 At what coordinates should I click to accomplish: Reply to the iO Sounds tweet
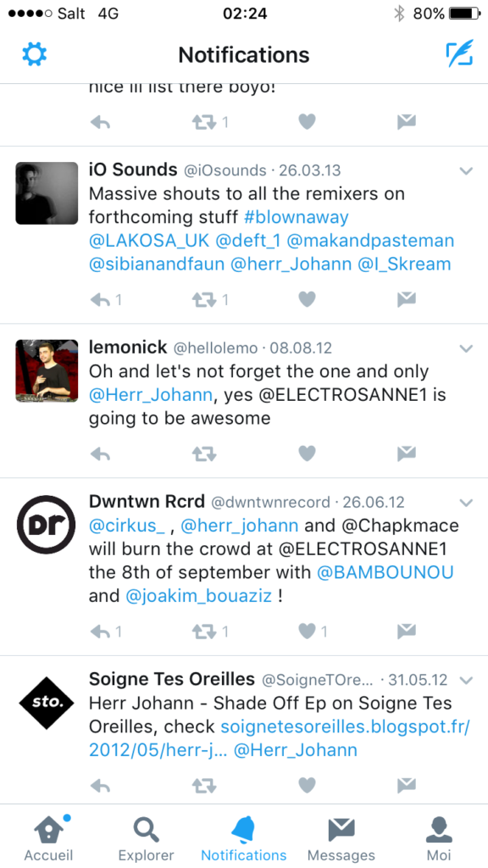100,300
